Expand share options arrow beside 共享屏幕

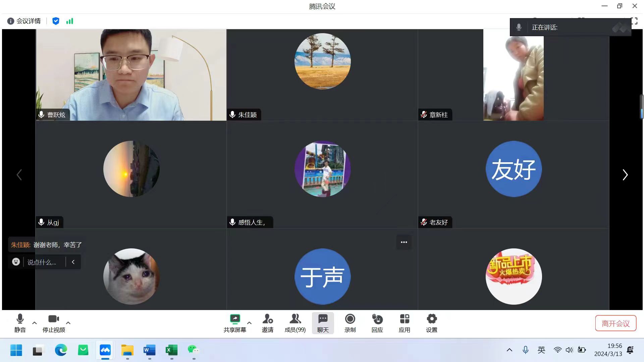249,323
